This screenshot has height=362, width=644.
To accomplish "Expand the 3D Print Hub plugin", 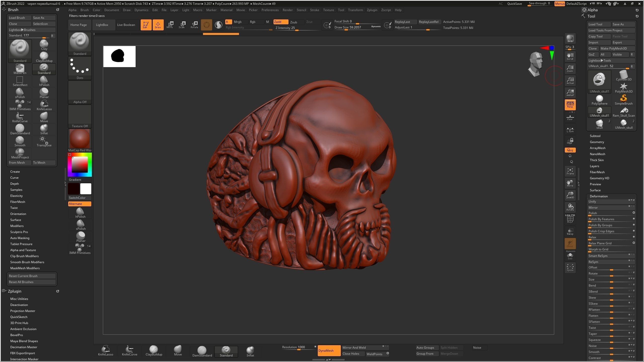I will pyautogui.click(x=19, y=323).
